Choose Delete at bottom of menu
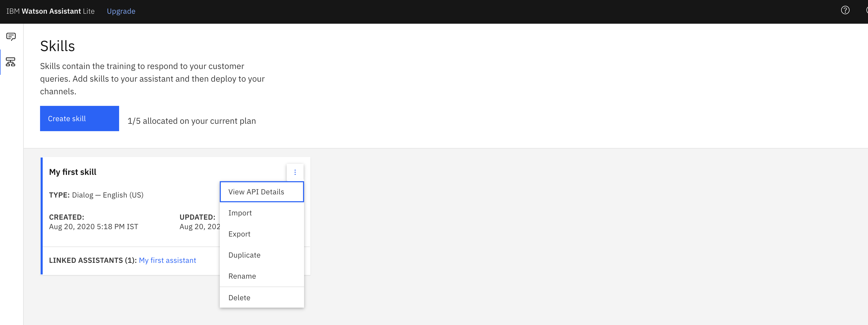The width and height of the screenshot is (868, 325). tap(262, 297)
